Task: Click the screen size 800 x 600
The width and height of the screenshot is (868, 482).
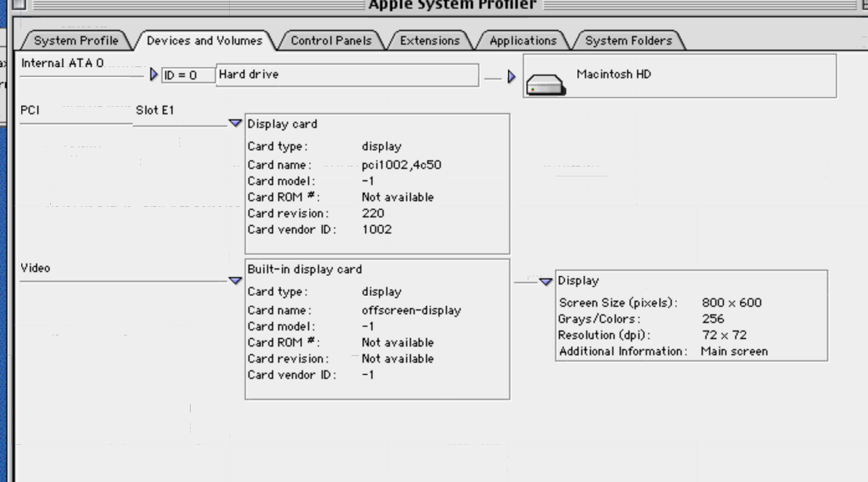Action: click(x=731, y=303)
